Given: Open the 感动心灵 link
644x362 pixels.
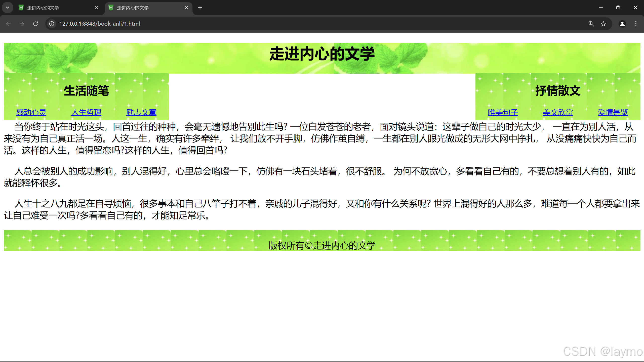Looking at the screenshot, I should 31,112.
